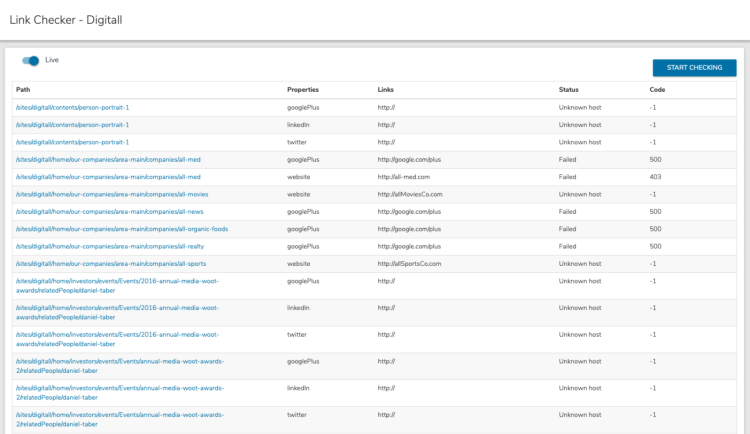Screen dimensions: 750x434
Task: Select the 403 status code cell
Action: [x=655, y=177]
